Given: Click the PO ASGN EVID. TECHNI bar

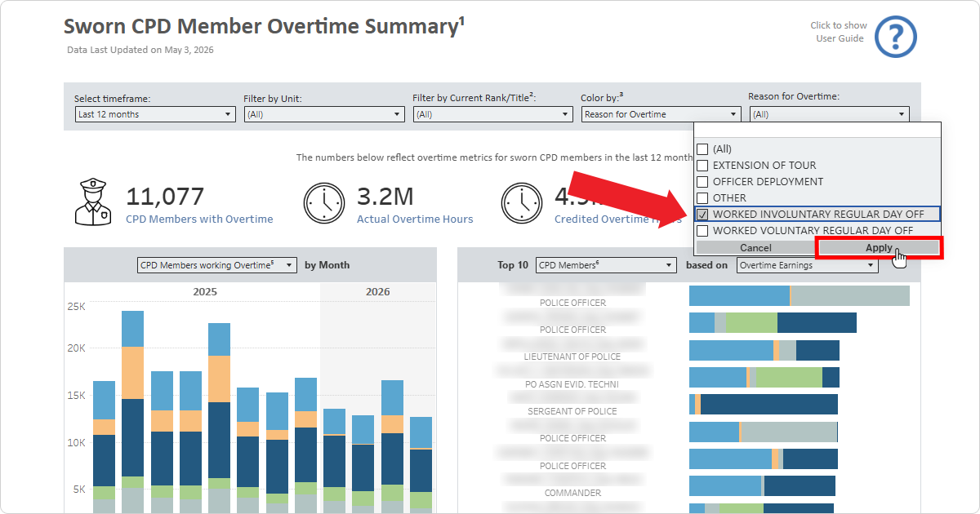Looking at the screenshot, I should 764,377.
